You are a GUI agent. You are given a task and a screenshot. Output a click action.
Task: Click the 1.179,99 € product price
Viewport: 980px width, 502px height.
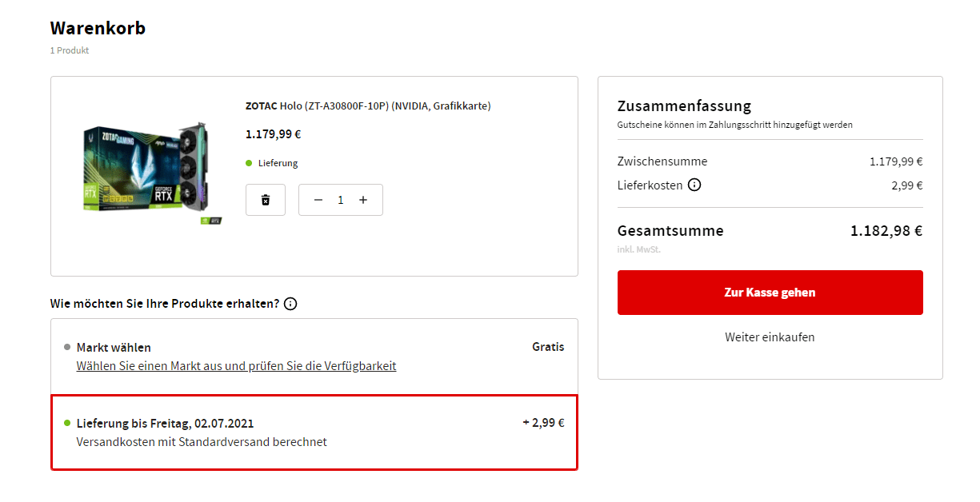coord(274,134)
